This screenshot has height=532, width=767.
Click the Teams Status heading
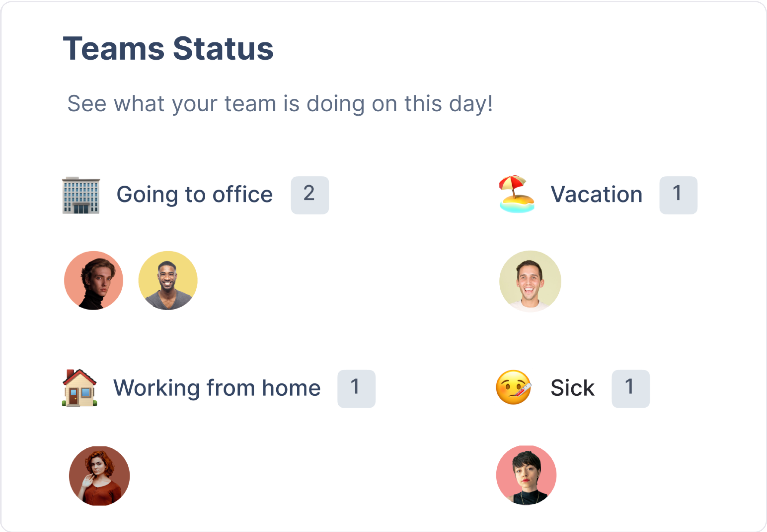pyautogui.click(x=168, y=49)
